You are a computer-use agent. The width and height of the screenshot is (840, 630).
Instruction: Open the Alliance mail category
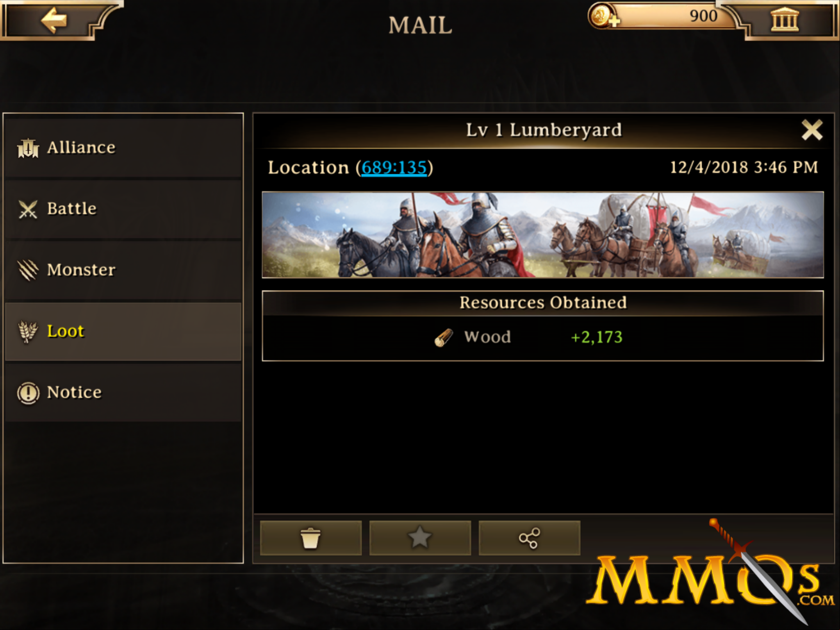(x=123, y=148)
